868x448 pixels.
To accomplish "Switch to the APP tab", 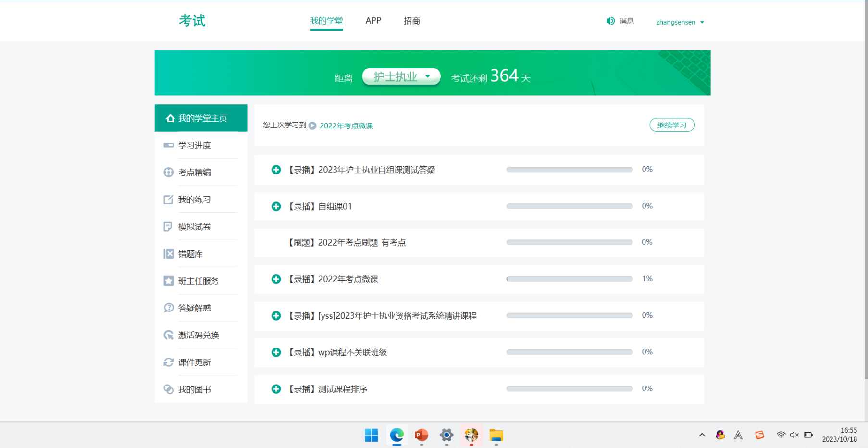I will coord(373,21).
